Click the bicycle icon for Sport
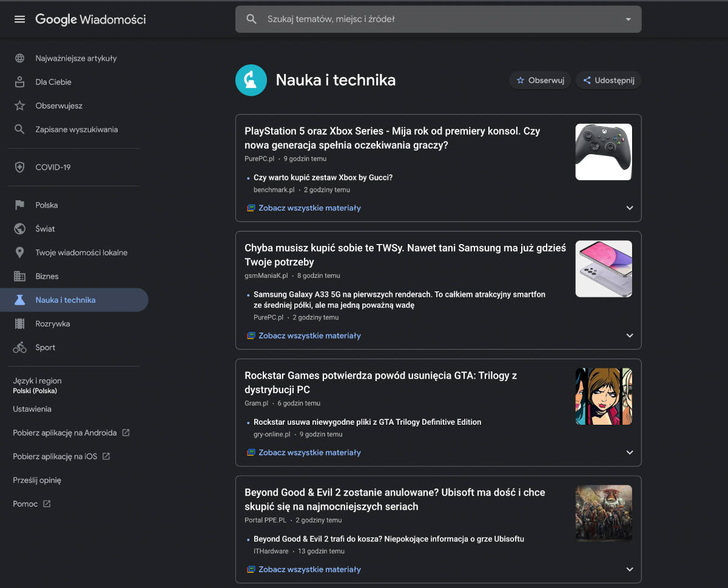The height and width of the screenshot is (588, 728). tap(20, 348)
